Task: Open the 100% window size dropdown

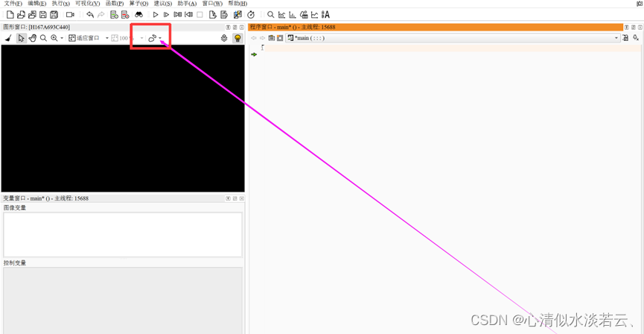Action: pos(141,38)
